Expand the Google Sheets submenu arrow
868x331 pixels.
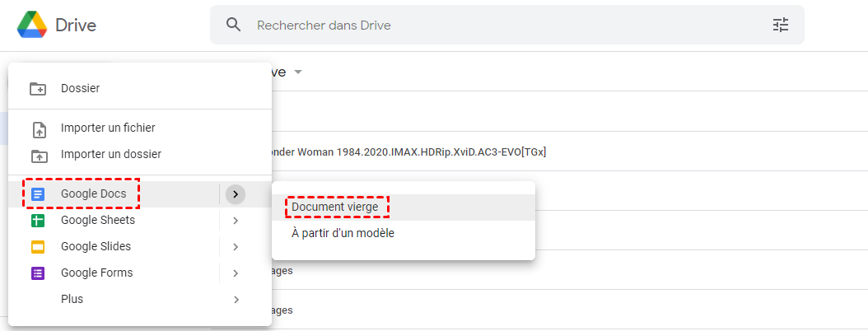(x=236, y=221)
